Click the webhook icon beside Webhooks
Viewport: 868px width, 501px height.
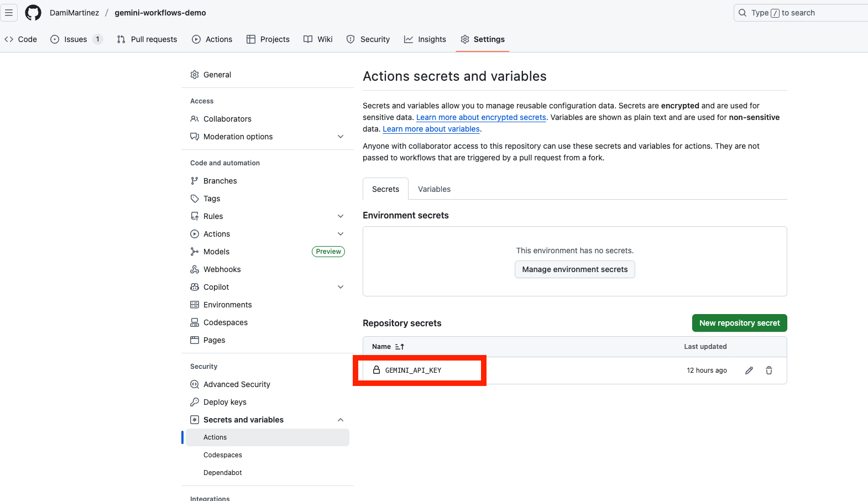(x=195, y=269)
